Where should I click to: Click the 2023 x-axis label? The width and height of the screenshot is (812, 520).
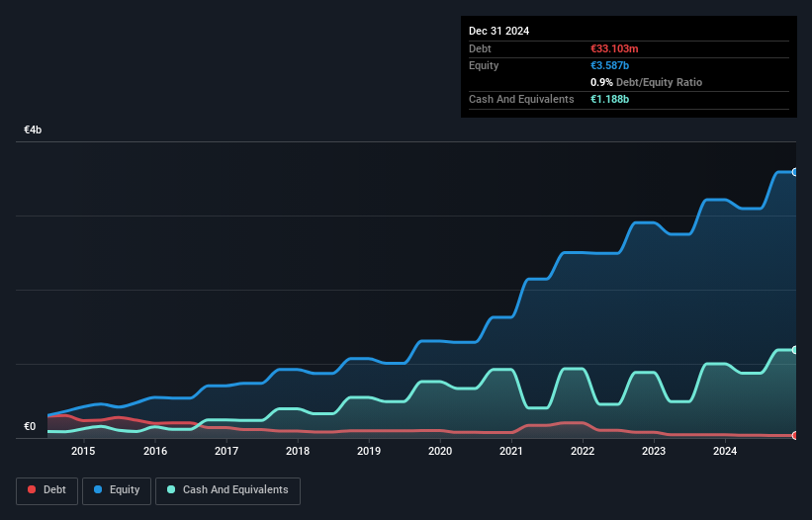654,451
